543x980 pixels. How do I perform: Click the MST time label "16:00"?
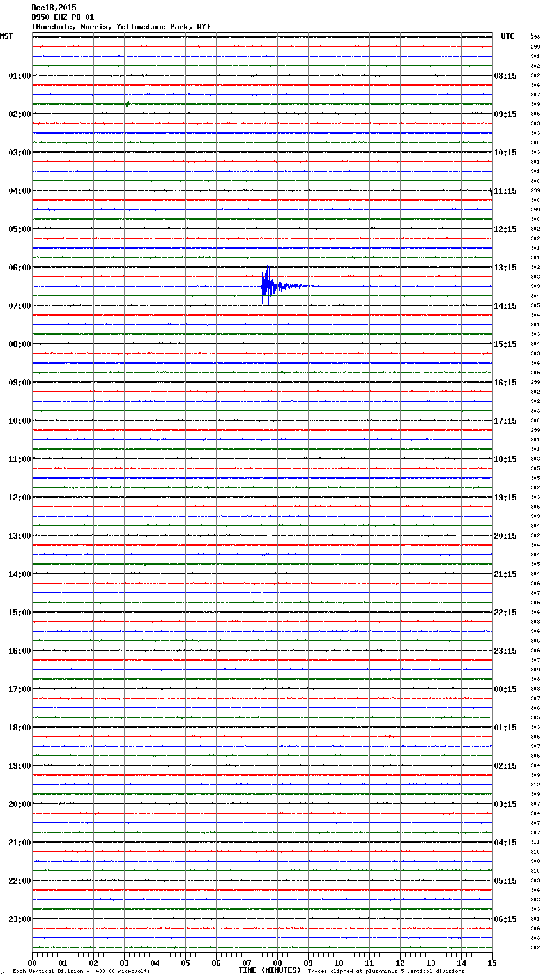pos(20,651)
